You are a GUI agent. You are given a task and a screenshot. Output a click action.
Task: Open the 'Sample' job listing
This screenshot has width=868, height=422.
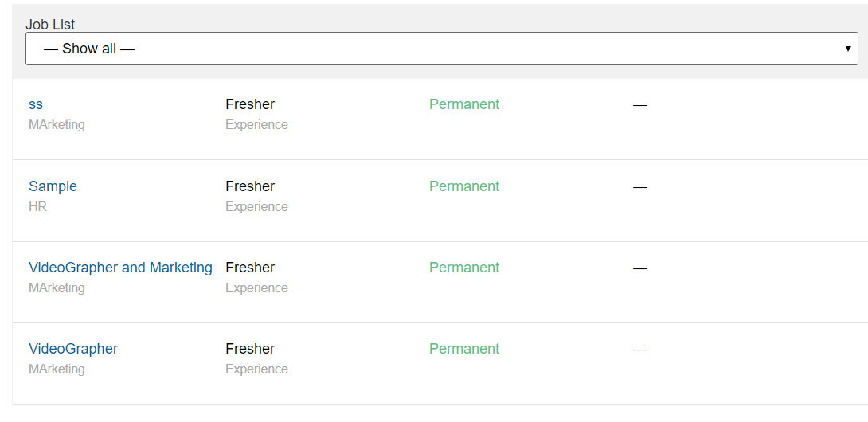click(x=53, y=186)
